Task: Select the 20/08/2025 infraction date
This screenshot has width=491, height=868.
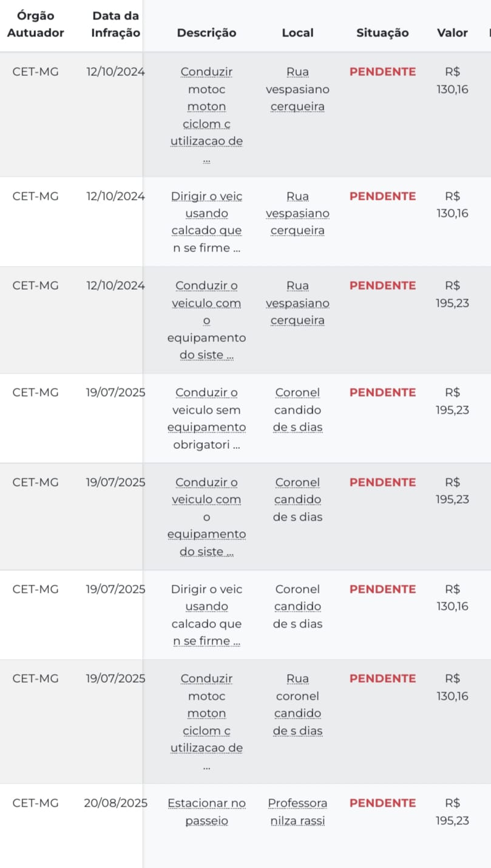Action: pyautogui.click(x=115, y=803)
